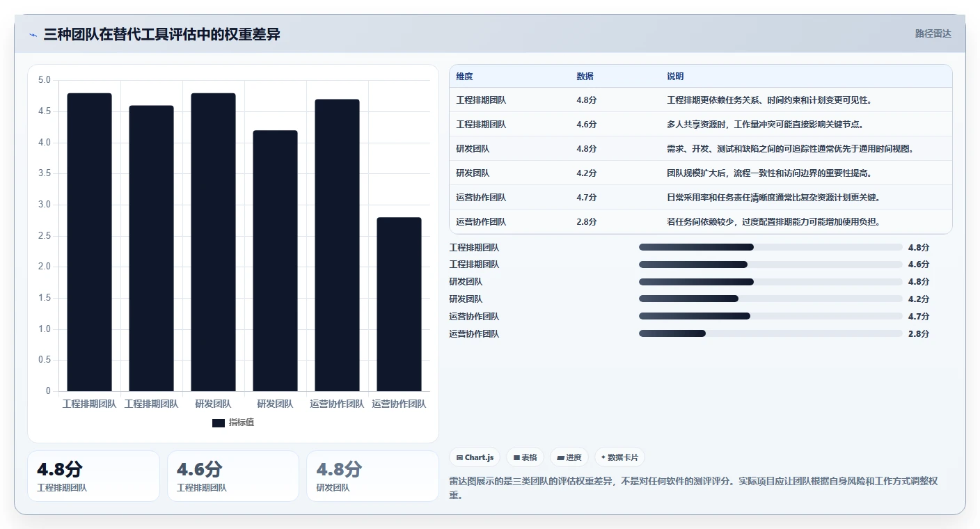Click the 路径雷达 label in the header

click(x=933, y=33)
